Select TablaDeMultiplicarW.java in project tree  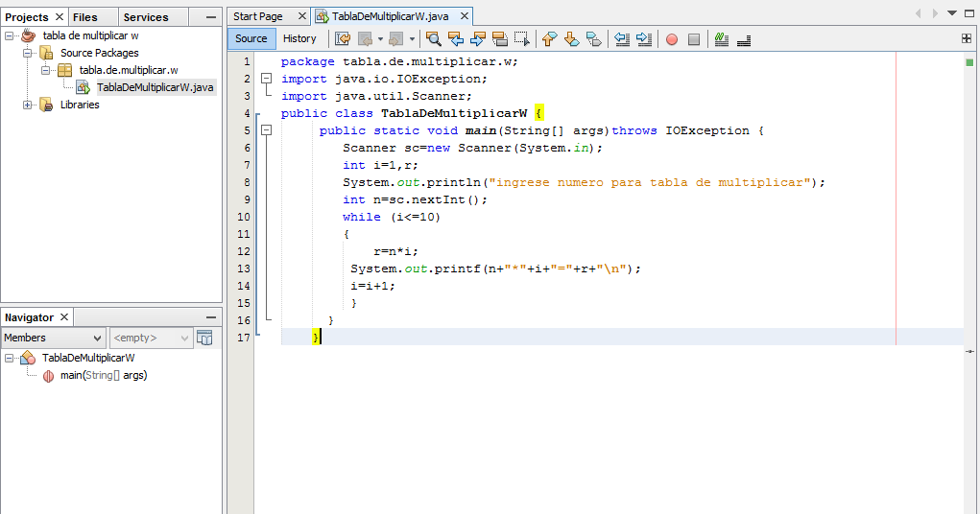155,87
